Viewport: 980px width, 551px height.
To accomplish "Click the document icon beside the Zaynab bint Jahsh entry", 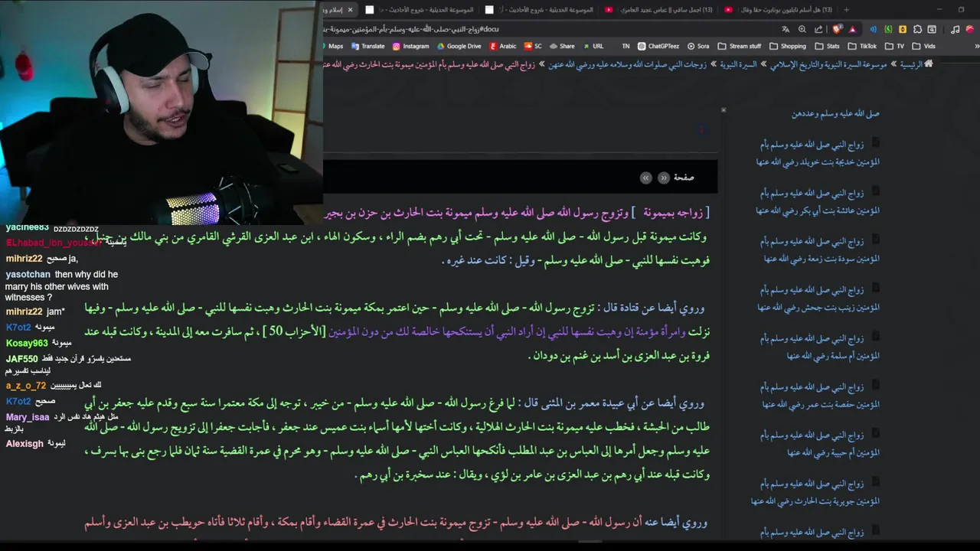I will (876, 288).
